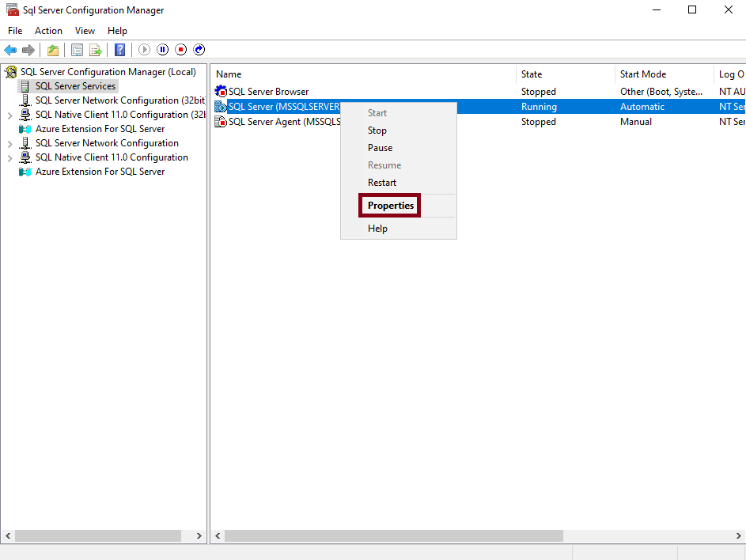The height and width of the screenshot is (560, 746).
Task: Click the Restart Service toolbar button
Action: pos(199,50)
